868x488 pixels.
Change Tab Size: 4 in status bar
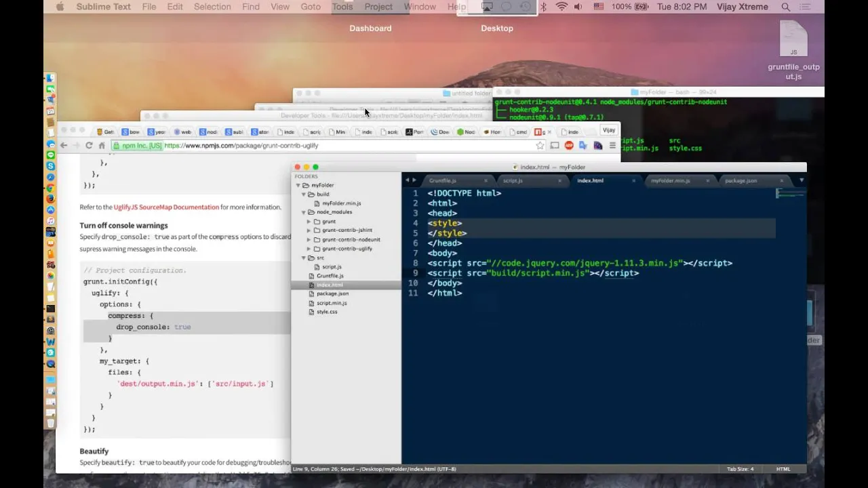(740, 469)
